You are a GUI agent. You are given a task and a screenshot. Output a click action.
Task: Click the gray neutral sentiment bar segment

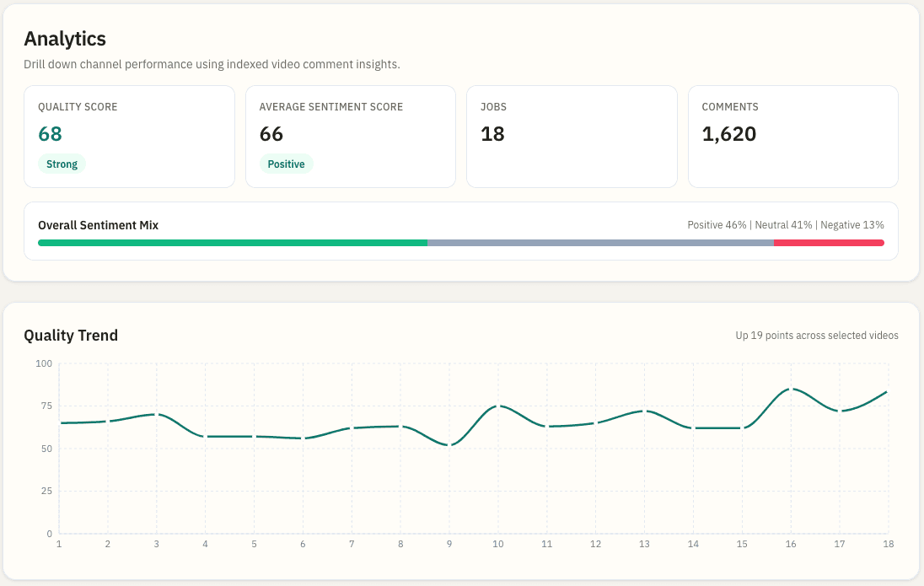coord(600,243)
